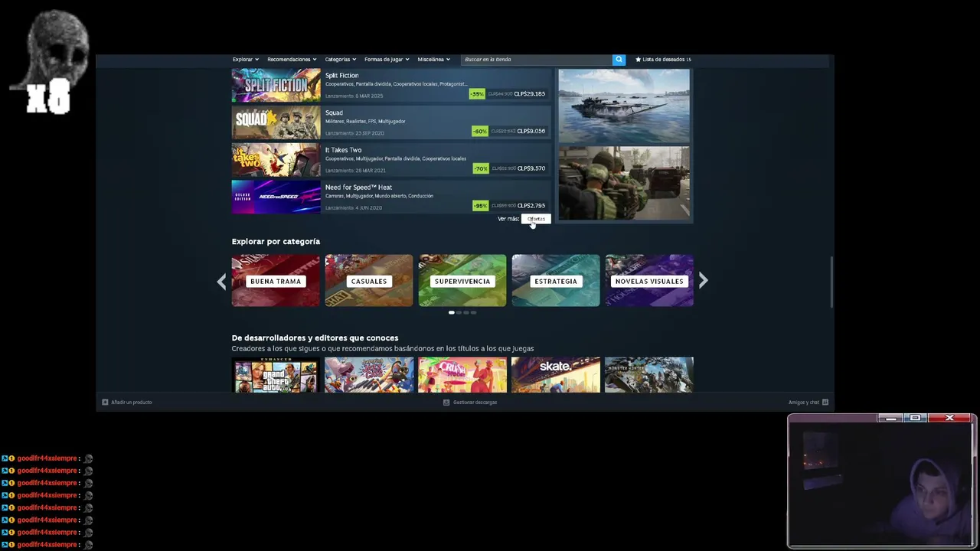Open the Need for Speed Heat thumbnail
The height and width of the screenshot is (551, 980).
(276, 197)
